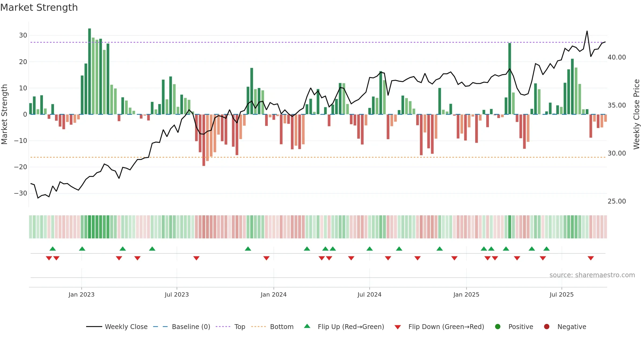Click the leftmost red flip-down triangle in marker row

49,258
